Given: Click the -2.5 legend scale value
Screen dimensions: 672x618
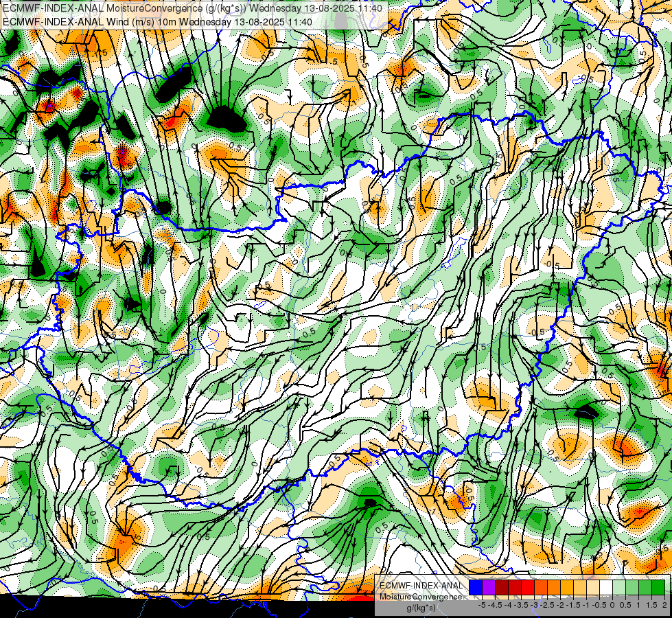Looking at the screenshot, I should pos(547,605).
